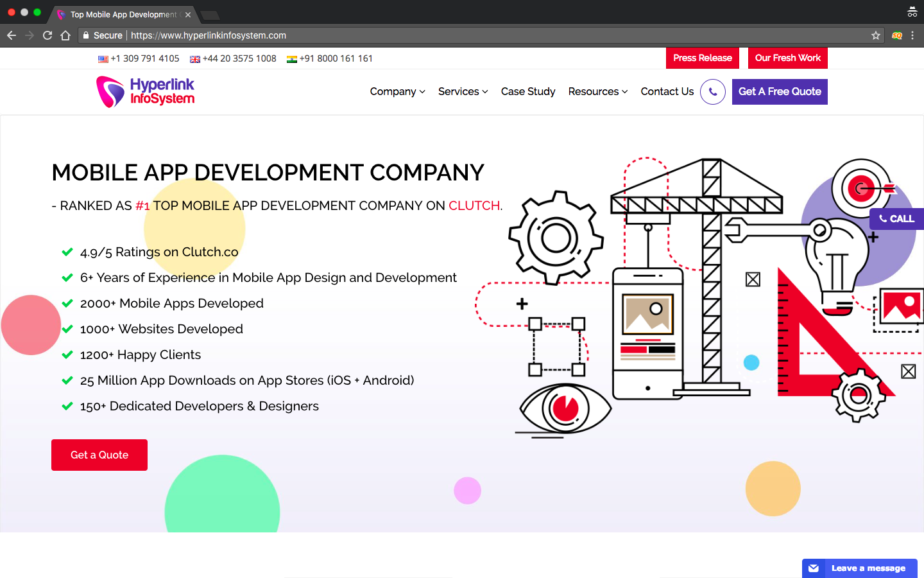Click the home icon in the browser toolbar
924x578 pixels.
click(66, 35)
